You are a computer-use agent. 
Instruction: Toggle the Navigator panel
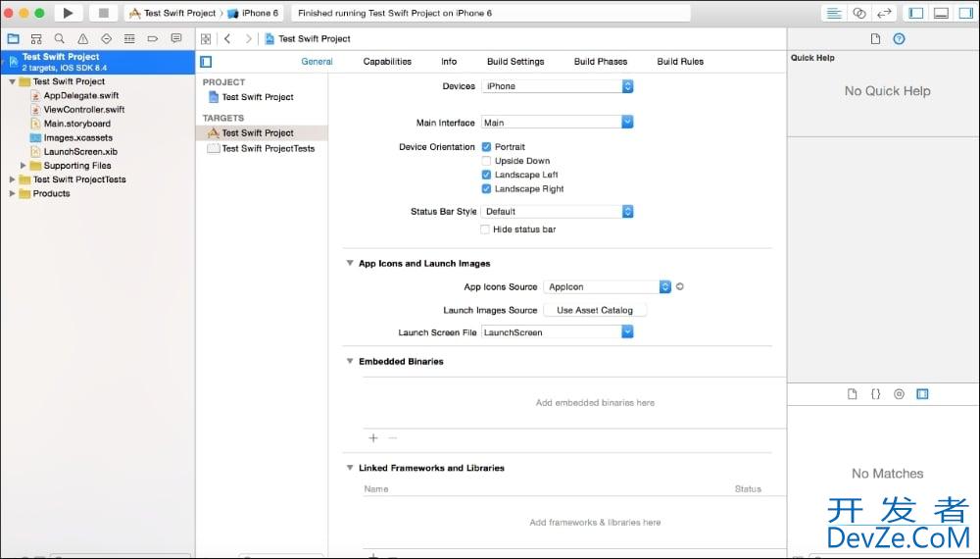click(x=916, y=13)
